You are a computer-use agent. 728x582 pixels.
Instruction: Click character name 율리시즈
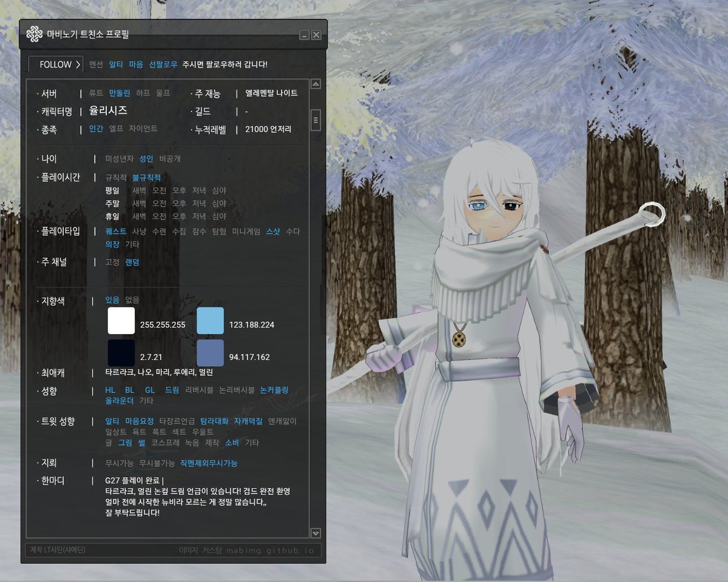tap(108, 111)
